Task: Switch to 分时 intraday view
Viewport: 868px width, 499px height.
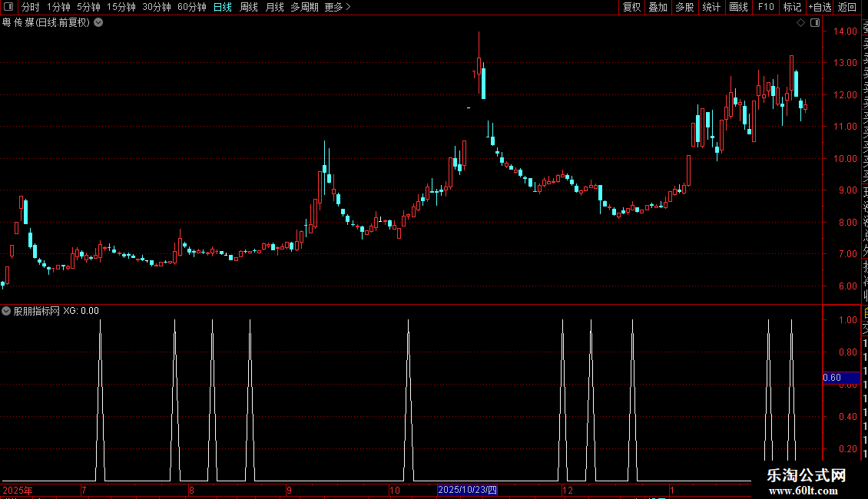Action: tap(31, 7)
